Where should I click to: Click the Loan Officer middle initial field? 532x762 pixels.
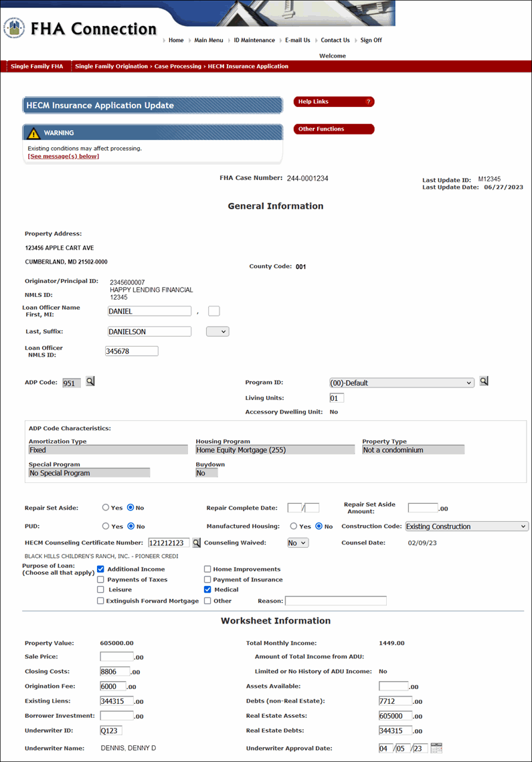coord(214,311)
